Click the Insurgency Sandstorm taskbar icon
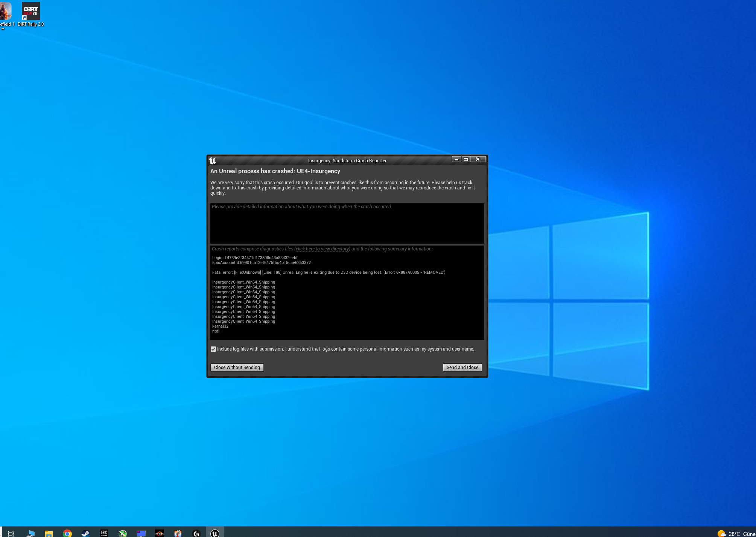This screenshot has height=537, width=756. click(x=215, y=533)
